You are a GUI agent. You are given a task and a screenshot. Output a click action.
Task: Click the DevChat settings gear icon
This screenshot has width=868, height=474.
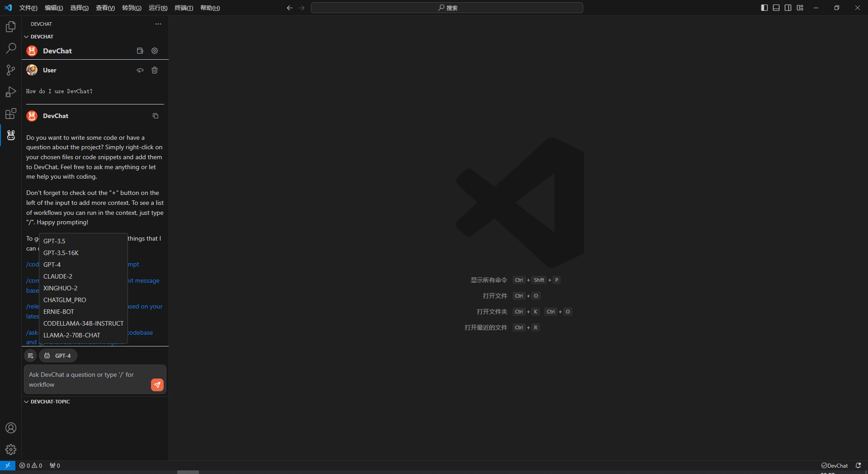click(155, 51)
